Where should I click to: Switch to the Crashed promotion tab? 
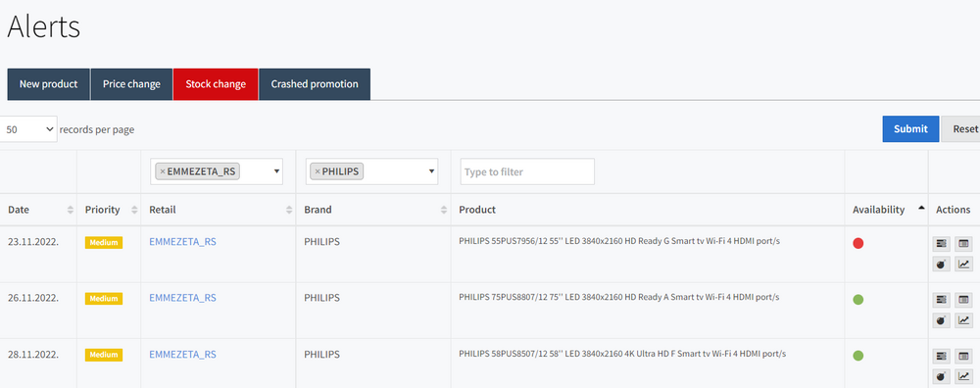click(x=315, y=84)
